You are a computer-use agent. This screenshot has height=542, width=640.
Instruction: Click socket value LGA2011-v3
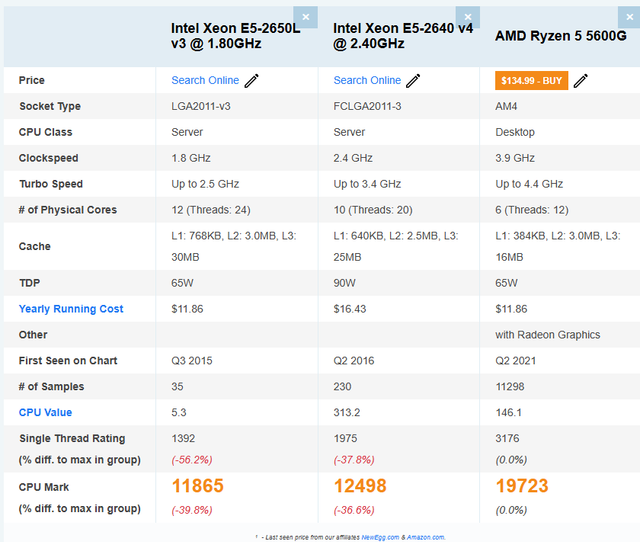pyautogui.click(x=201, y=107)
